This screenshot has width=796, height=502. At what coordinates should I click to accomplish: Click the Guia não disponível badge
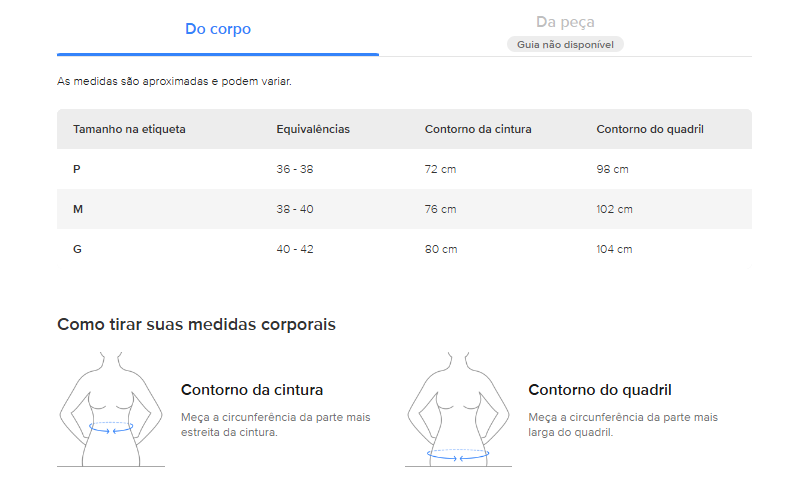565,45
